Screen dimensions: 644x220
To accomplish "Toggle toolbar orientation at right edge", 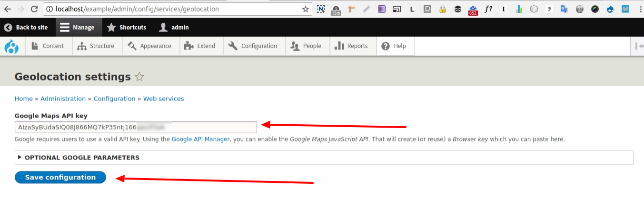I will 639,46.
